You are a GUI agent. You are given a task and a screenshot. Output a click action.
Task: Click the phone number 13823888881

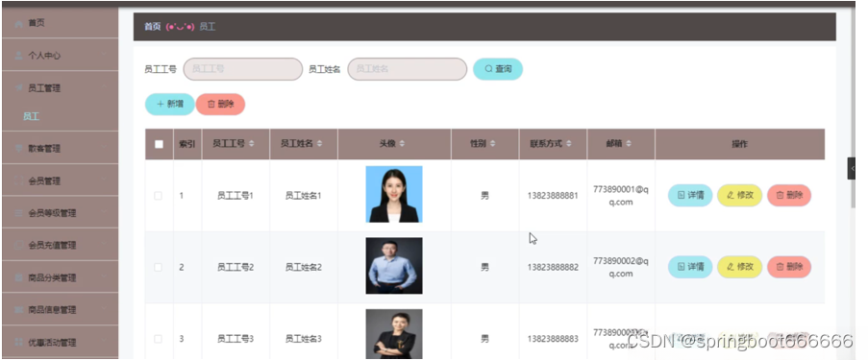[x=553, y=196]
